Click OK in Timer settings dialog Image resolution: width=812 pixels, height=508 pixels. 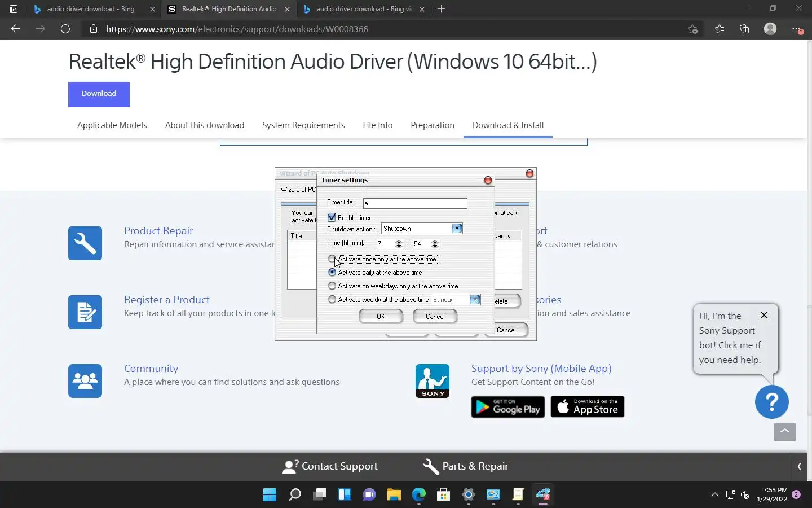coord(381,317)
